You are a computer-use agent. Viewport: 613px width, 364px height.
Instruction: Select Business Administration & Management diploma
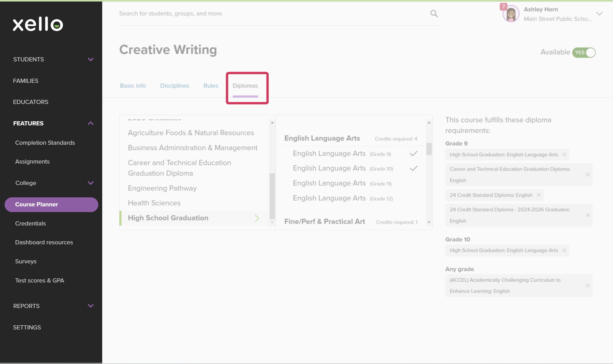point(193,148)
